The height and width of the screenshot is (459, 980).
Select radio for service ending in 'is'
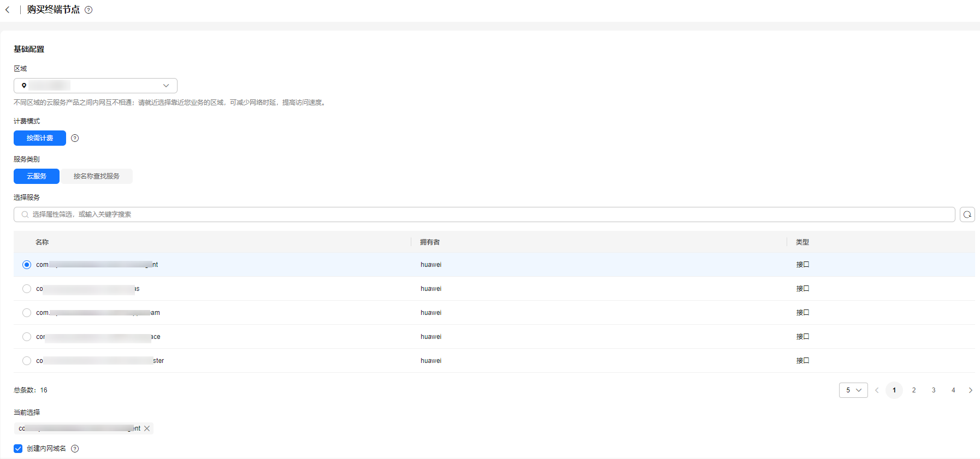(27, 289)
